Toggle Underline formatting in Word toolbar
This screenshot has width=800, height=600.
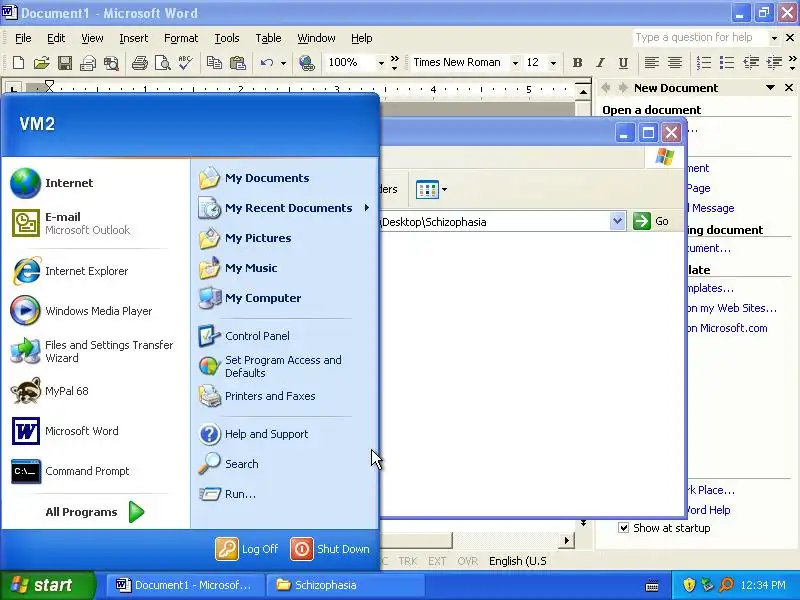tap(623, 63)
